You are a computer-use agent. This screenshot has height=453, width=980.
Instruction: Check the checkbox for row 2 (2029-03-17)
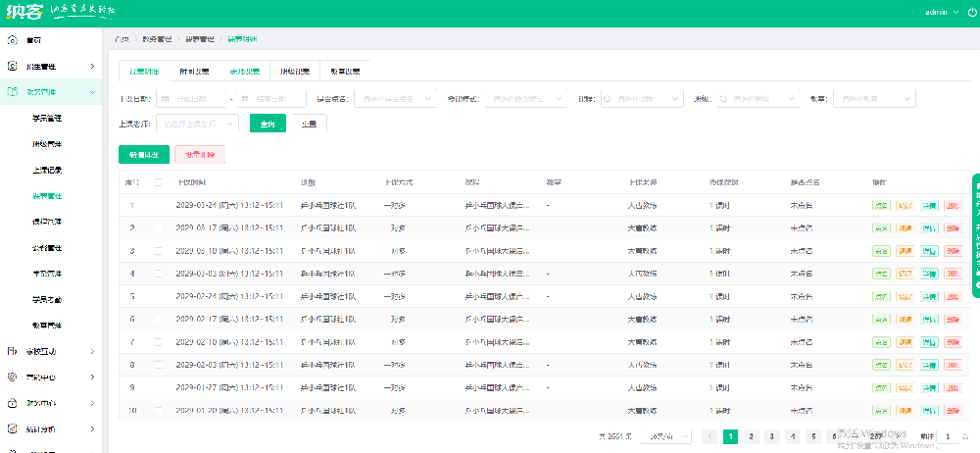[158, 227]
